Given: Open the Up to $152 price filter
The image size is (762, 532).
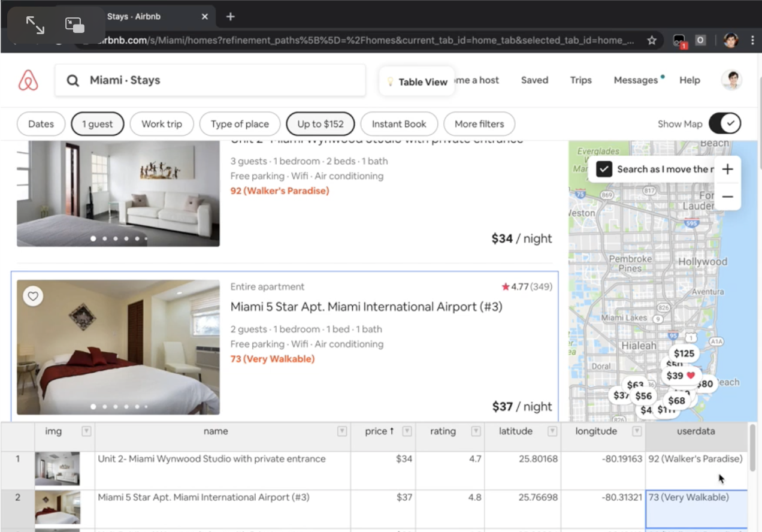Looking at the screenshot, I should (x=320, y=124).
